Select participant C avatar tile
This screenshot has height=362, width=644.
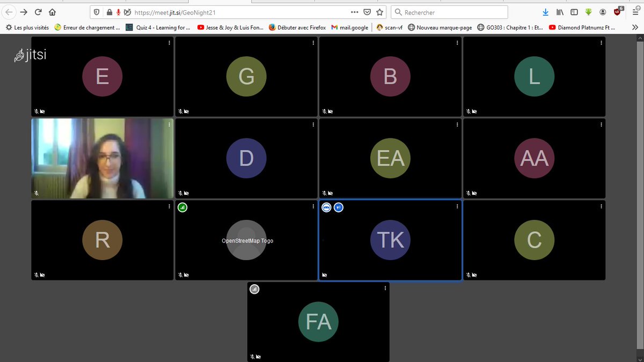point(534,240)
